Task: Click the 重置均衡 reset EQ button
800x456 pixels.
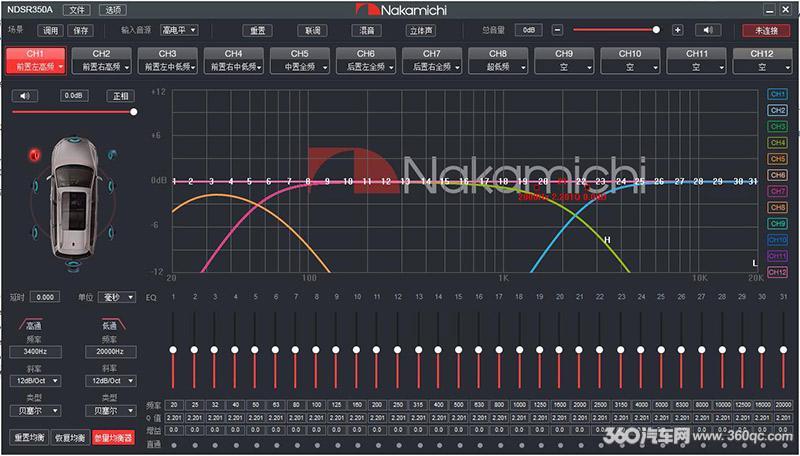Action: [x=29, y=437]
